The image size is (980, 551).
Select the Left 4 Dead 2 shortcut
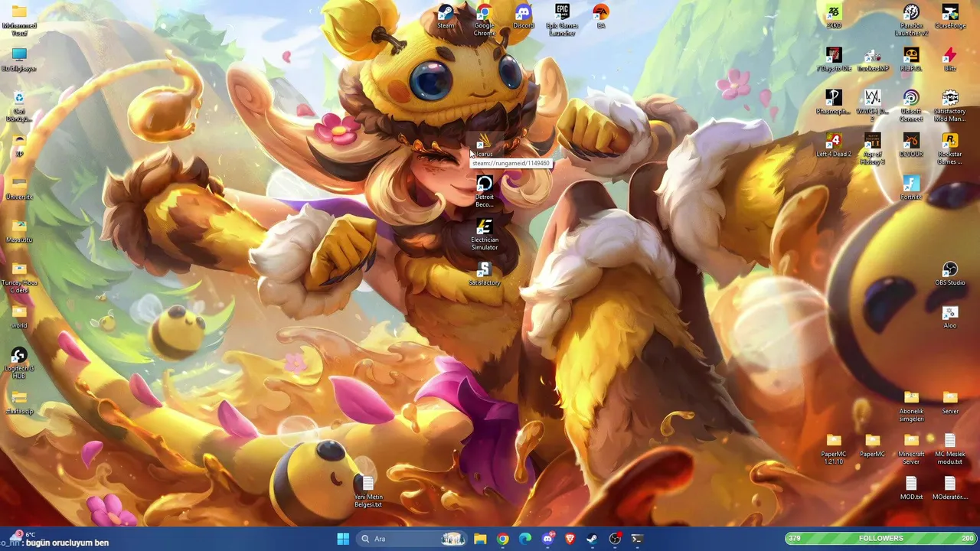[834, 145]
